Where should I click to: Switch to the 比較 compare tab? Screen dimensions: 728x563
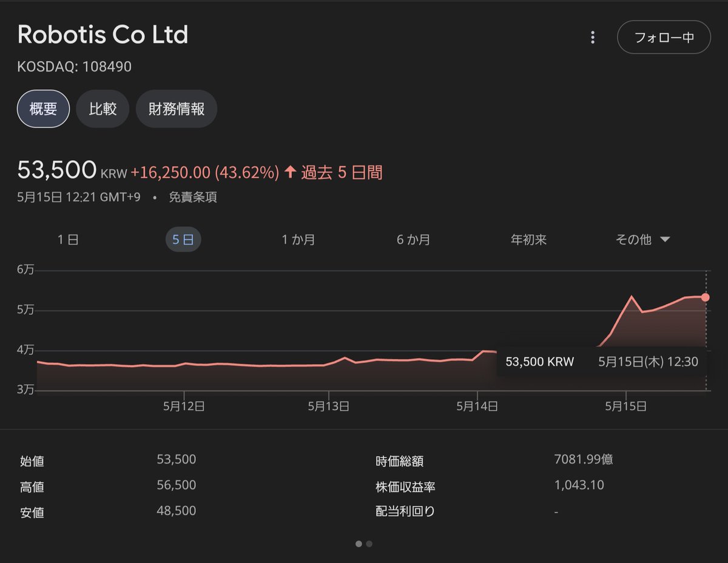(x=103, y=109)
